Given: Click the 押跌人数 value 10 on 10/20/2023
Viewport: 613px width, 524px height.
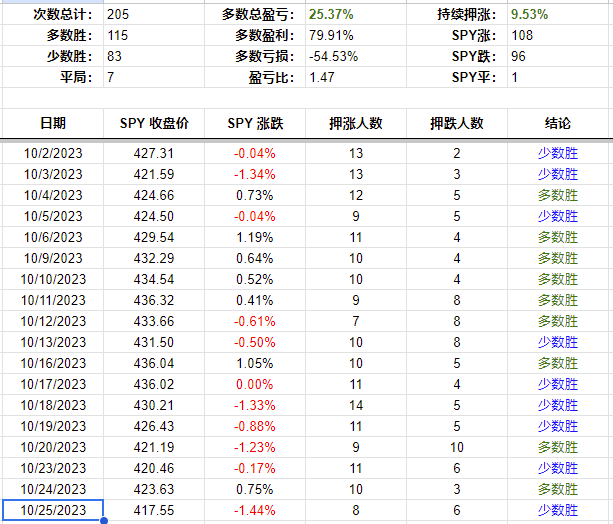Looking at the screenshot, I should click(457, 447).
